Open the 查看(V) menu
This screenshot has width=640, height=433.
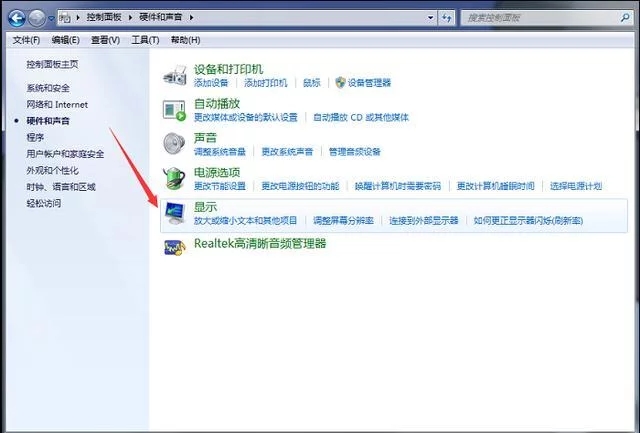[105, 40]
